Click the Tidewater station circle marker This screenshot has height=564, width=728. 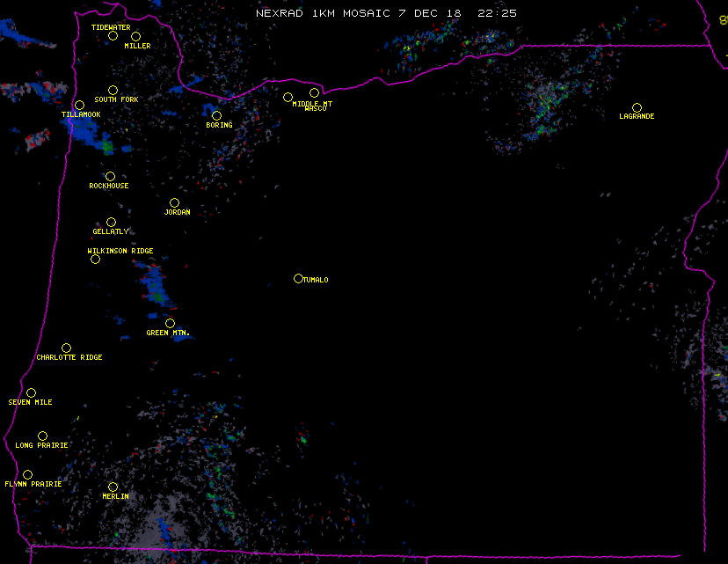pos(113,36)
